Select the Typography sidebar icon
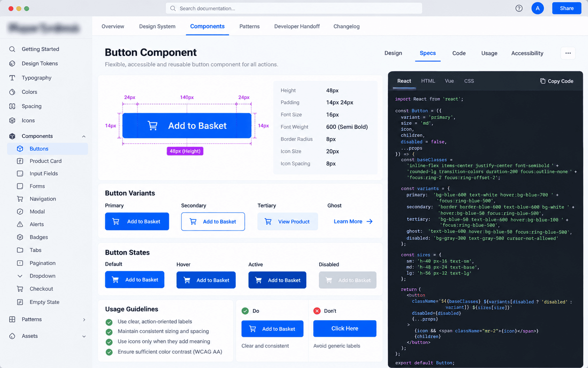588x368 pixels. 12,78
